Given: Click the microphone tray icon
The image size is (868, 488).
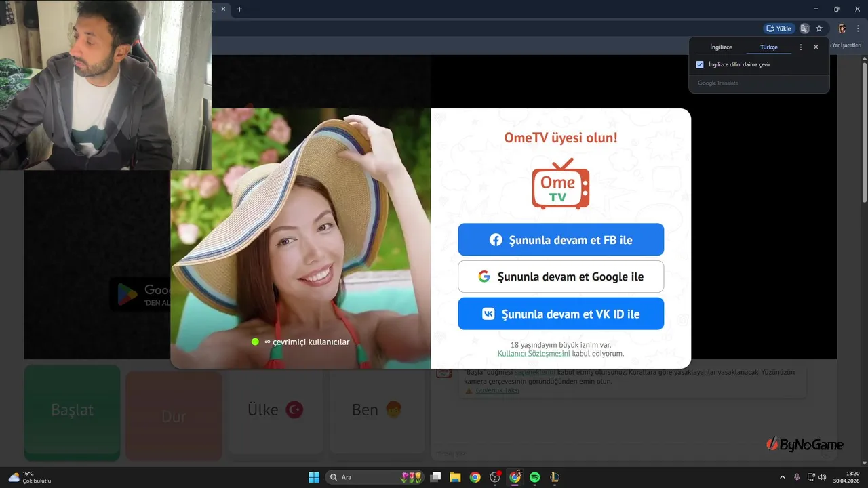Looking at the screenshot, I should (x=797, y=477).
